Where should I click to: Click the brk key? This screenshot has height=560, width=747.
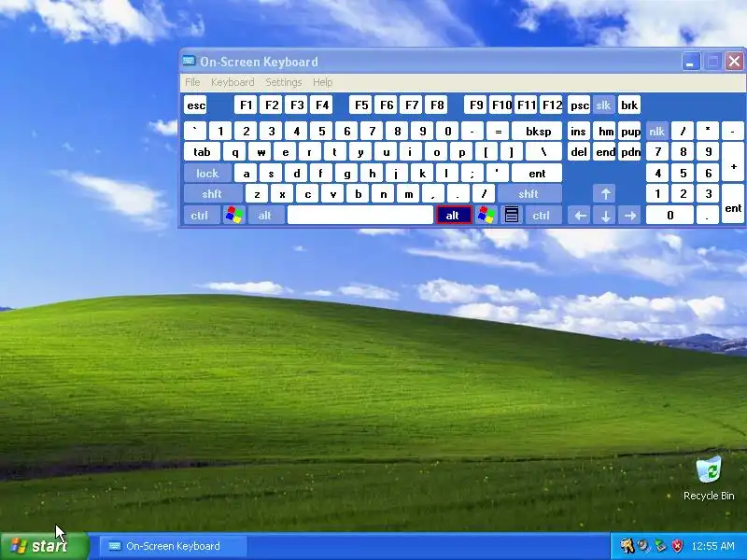point(629,105)
